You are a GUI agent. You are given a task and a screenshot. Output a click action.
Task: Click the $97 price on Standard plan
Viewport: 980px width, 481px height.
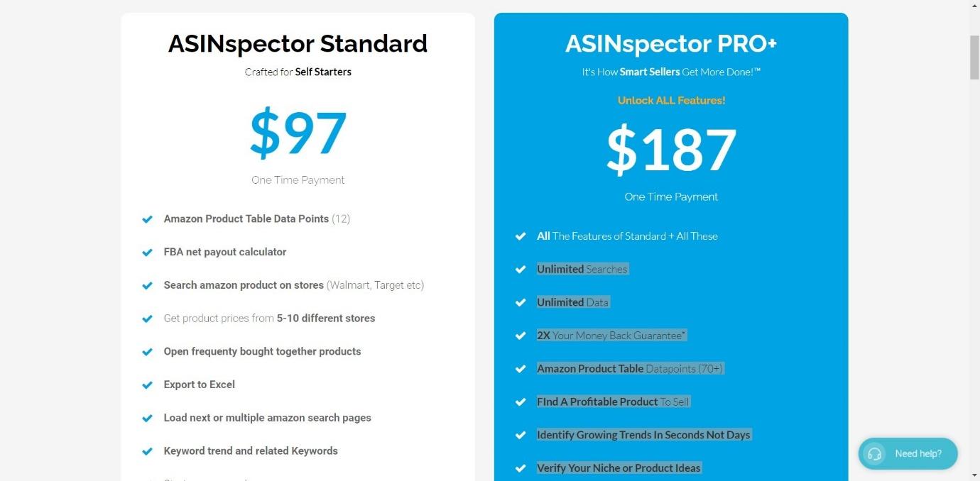pyautogui.click(x=298, y=133)
